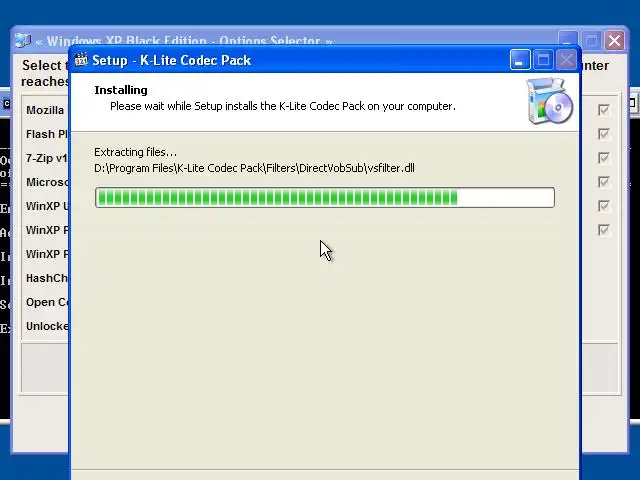This screenshot has height=480, width=640.
Task: Select the Flash Pl entry in Options Selector
Action: click(x=47, y=134)
